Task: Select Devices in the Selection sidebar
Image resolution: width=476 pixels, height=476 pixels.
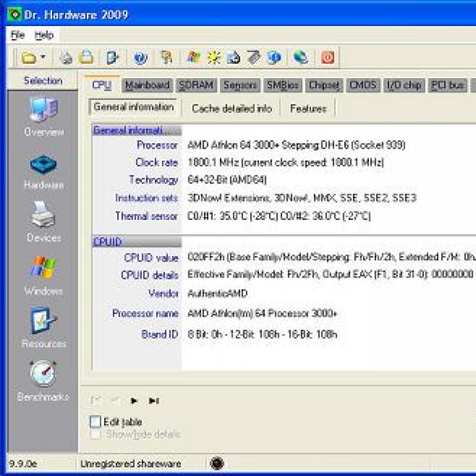Action: click(44, 222)
